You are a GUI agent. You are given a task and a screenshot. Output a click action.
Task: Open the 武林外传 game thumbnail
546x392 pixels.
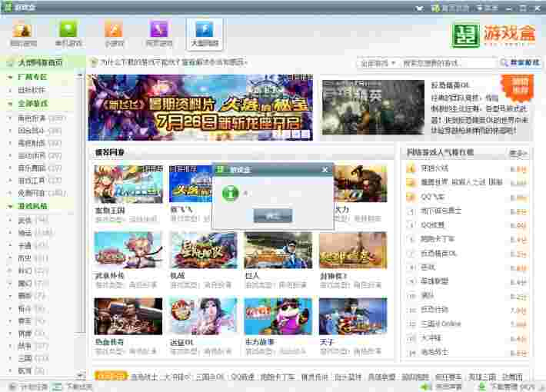pyautogui.click(x=128, y=251)
